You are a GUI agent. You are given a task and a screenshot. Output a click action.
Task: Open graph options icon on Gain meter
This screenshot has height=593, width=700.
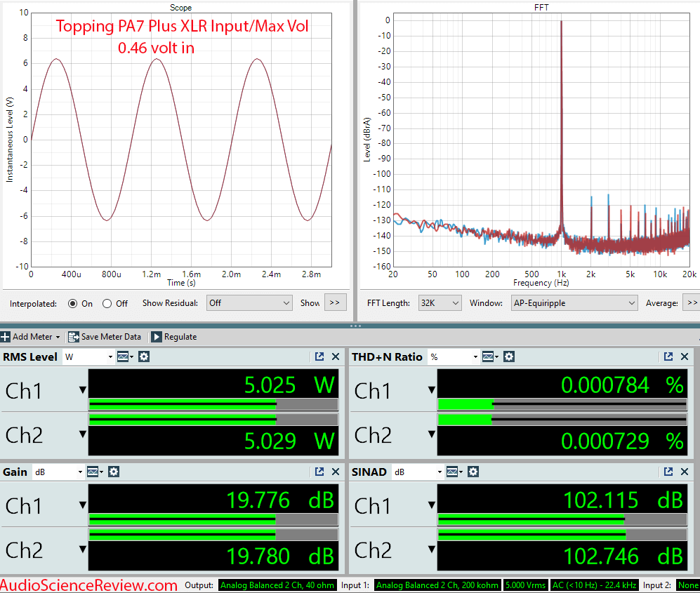(x=95, y=472)
